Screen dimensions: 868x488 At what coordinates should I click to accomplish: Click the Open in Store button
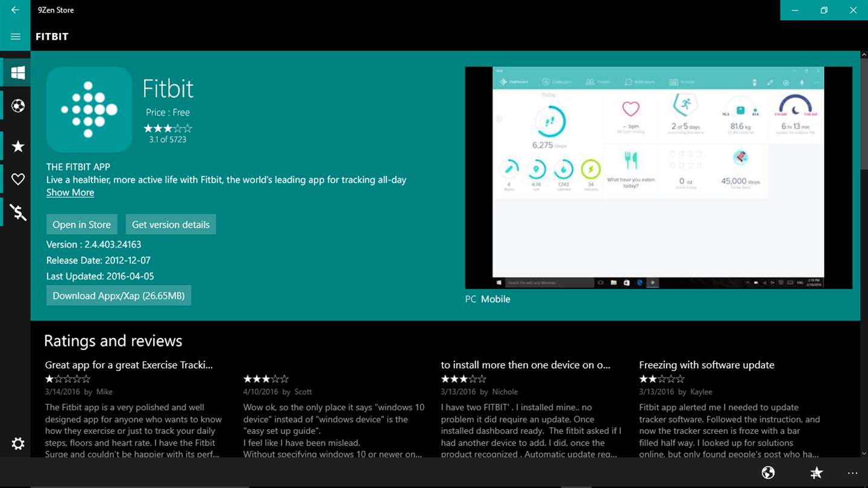(x=81, y=224)
